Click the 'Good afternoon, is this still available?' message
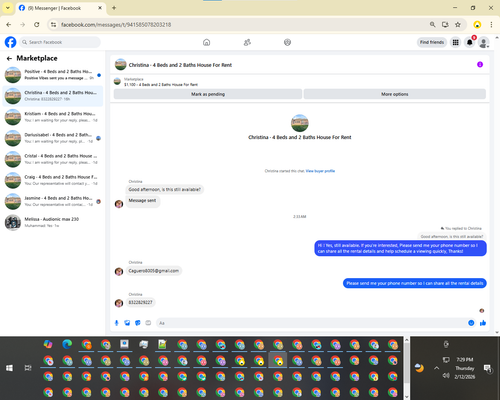The height and width of the screenshot is (400, 500). tap(165, 189)
